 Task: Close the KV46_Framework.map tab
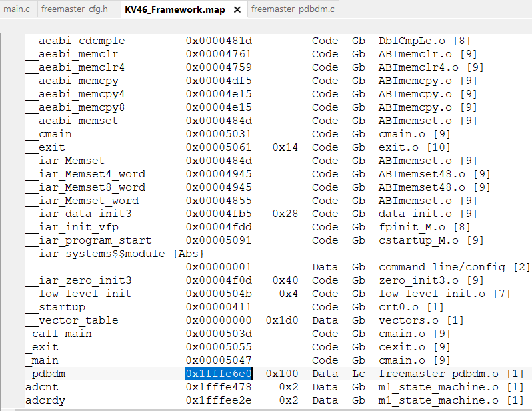pos(237,10)
